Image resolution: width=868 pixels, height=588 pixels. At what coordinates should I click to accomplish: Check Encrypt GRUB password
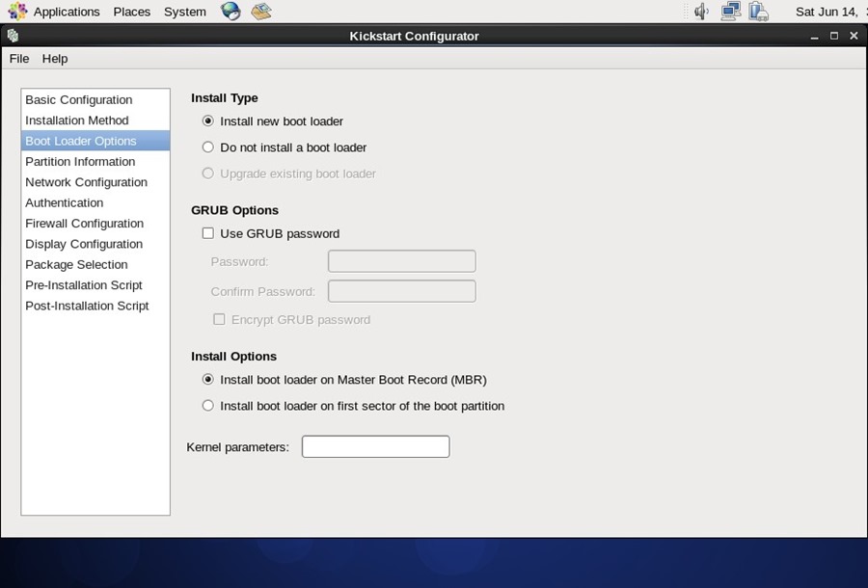click(x=219, y=319)
